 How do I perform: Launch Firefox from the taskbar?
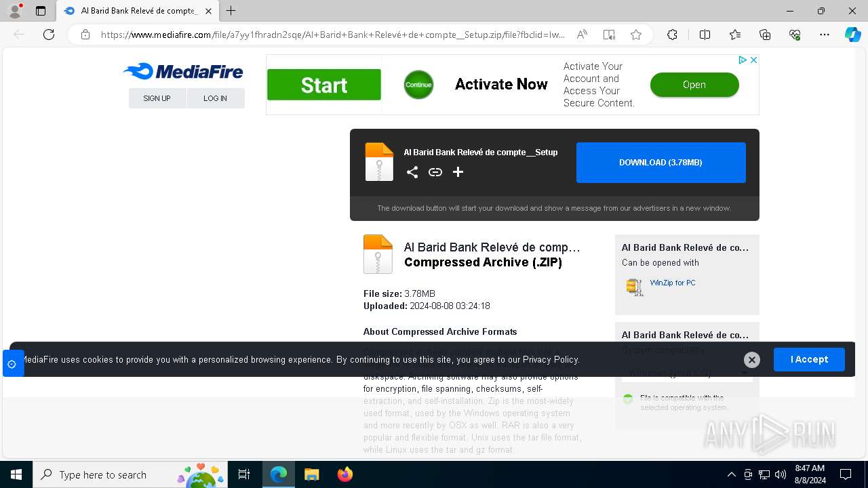click(344, 474)
